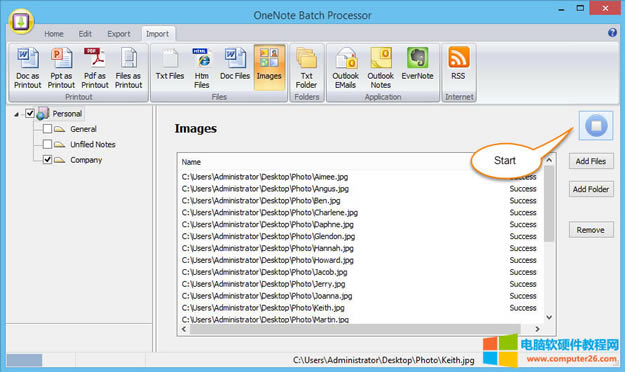
Task: Open Txt Folder import
Action: tap(306, 68)
